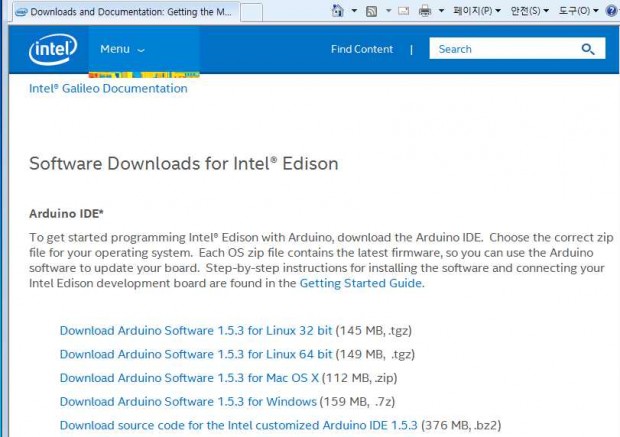This screenshot has width=620, height=437.
Task: Open the Intel Menu dropdown
Action: click(x=122, y=49)
